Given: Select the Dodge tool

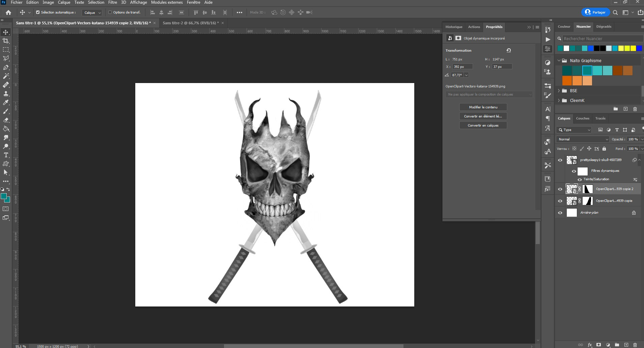Looking at the screenshot, I should click(x=6, y=146).
